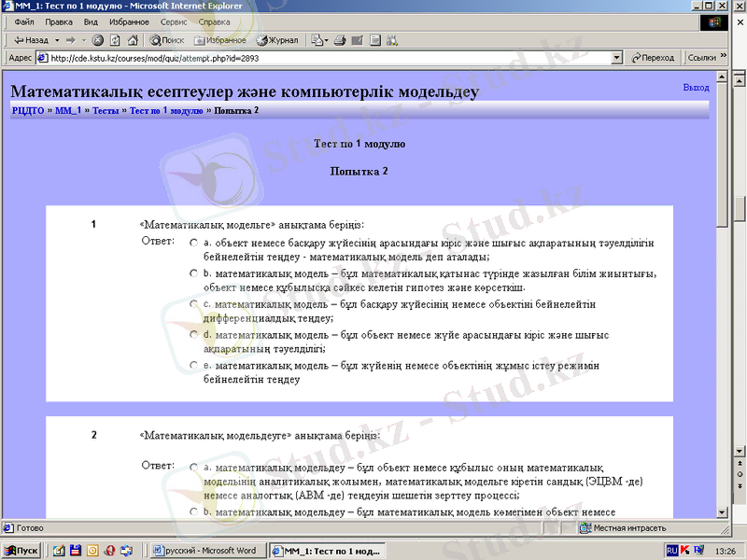Follow the РЦДТО breadcrumb link

click(28, 110)
